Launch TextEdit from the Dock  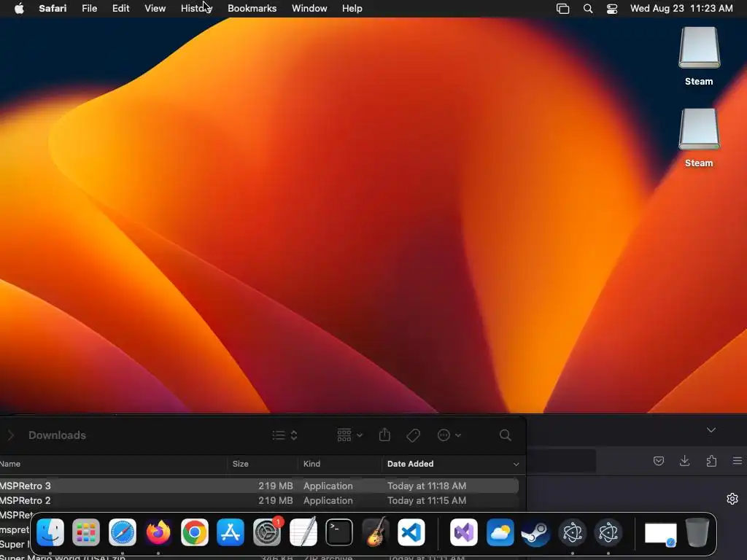coord(303,532)
